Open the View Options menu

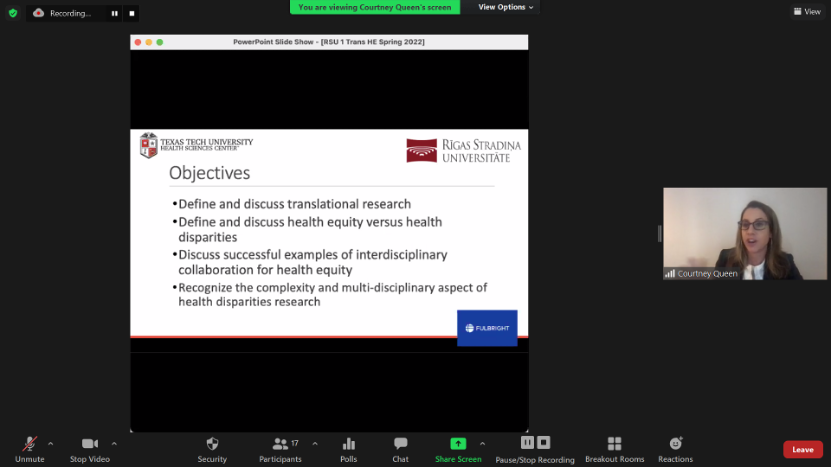(505, 7)
